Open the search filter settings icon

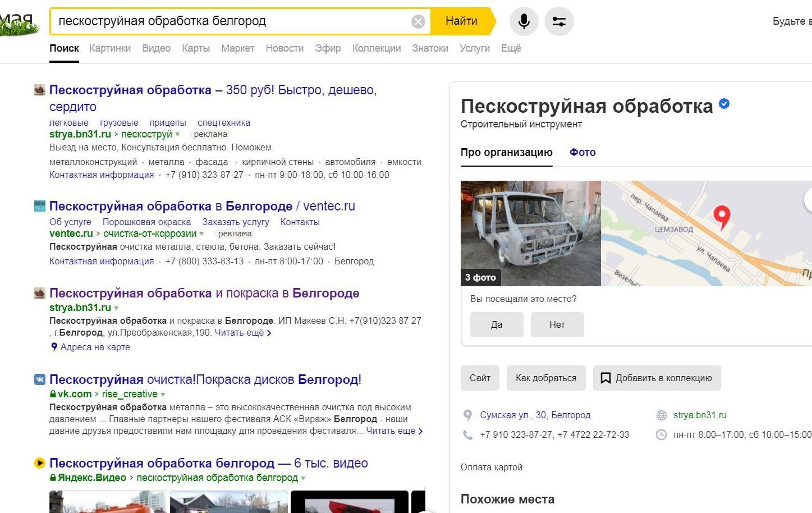tap(559, 21)
